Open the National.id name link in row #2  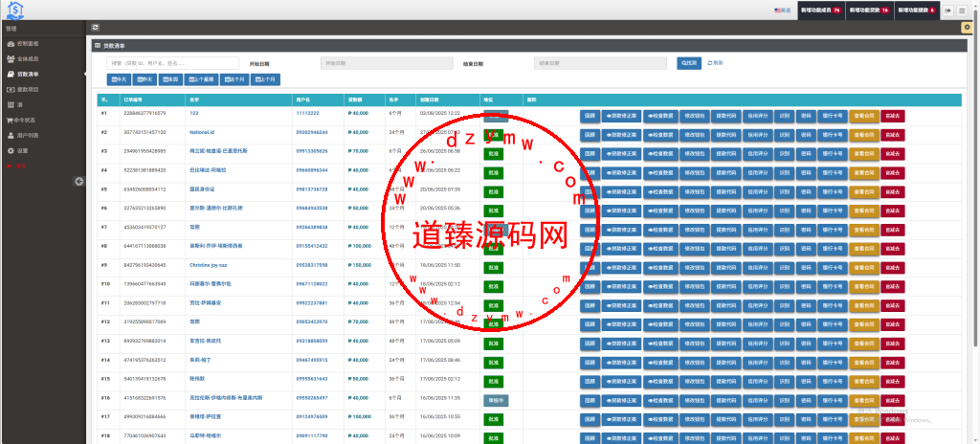(202, 132)
